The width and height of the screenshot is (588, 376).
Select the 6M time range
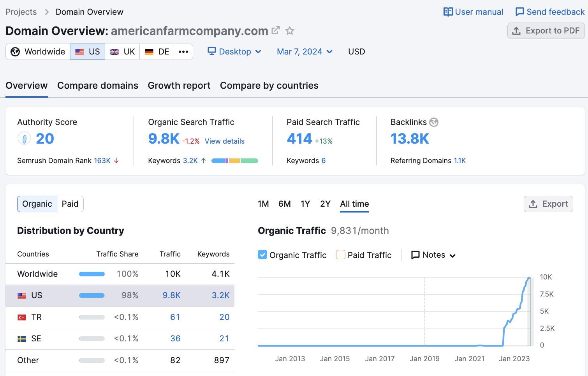coord(284,204)
